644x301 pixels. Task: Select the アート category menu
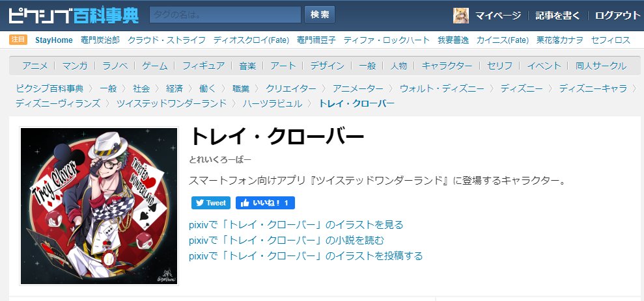283,66
